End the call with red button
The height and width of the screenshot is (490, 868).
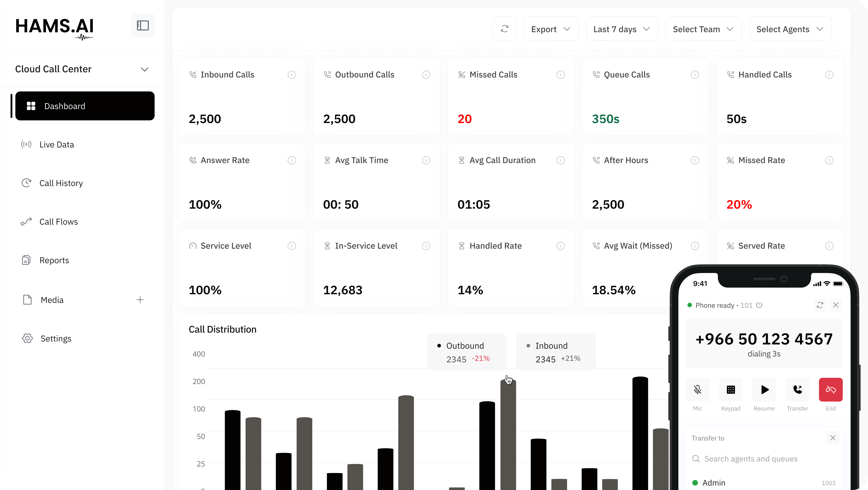pyautogui.click(x=831, y=390)
